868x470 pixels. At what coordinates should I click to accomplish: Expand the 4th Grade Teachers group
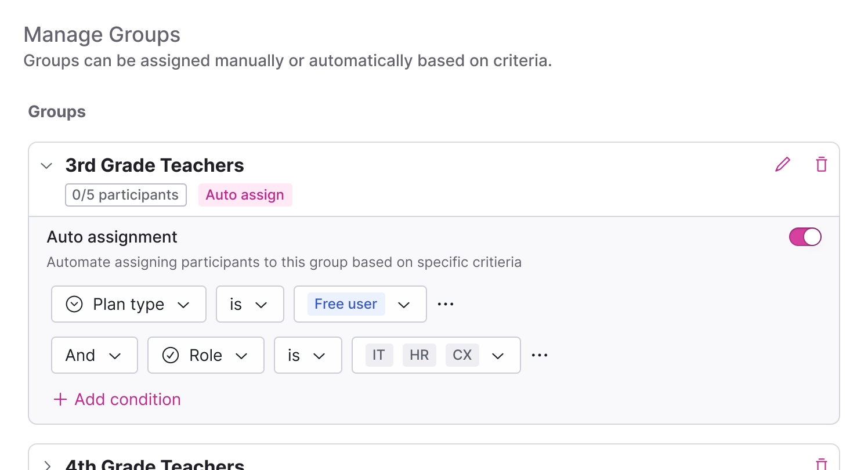pos(48,465)
